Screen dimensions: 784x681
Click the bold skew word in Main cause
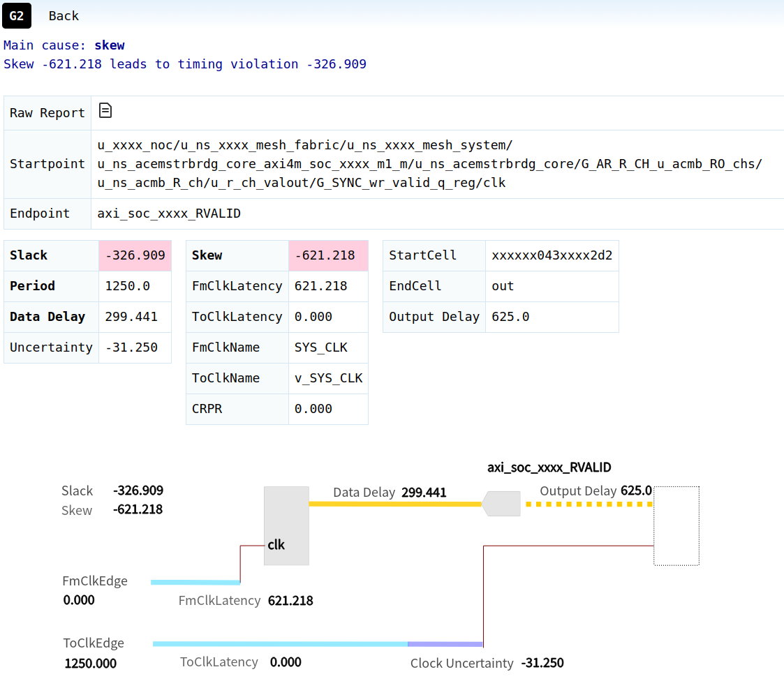coord(110,45)
